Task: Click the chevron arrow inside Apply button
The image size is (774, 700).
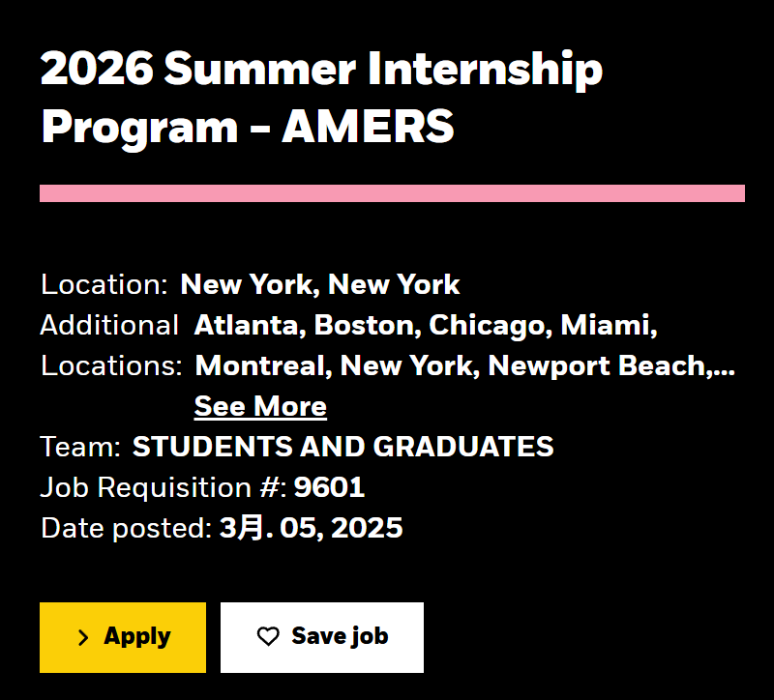Action: click(x=83, y=637)
